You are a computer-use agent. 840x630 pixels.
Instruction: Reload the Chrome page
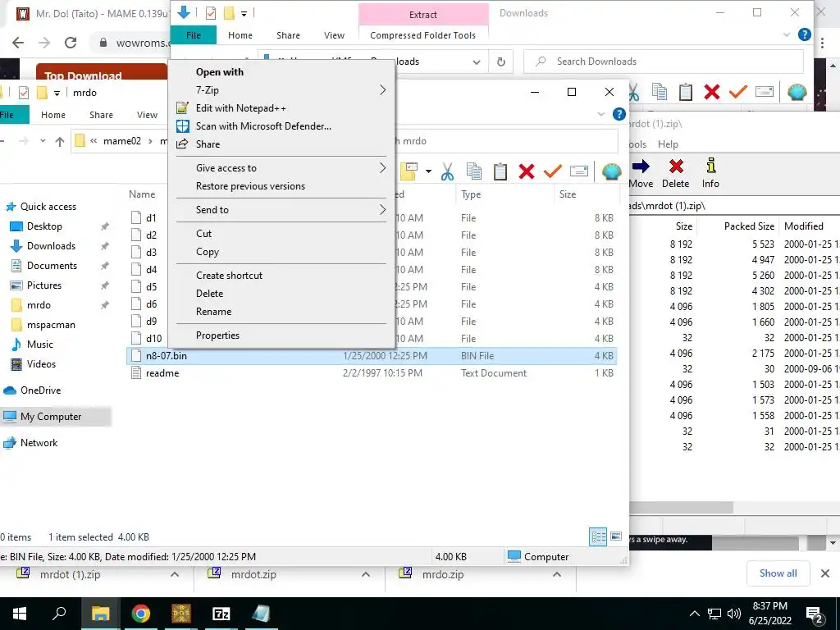pos(71,43)
